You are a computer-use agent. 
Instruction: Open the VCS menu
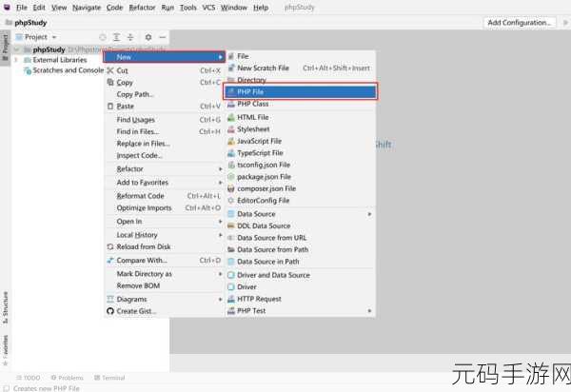coord(208,8)
